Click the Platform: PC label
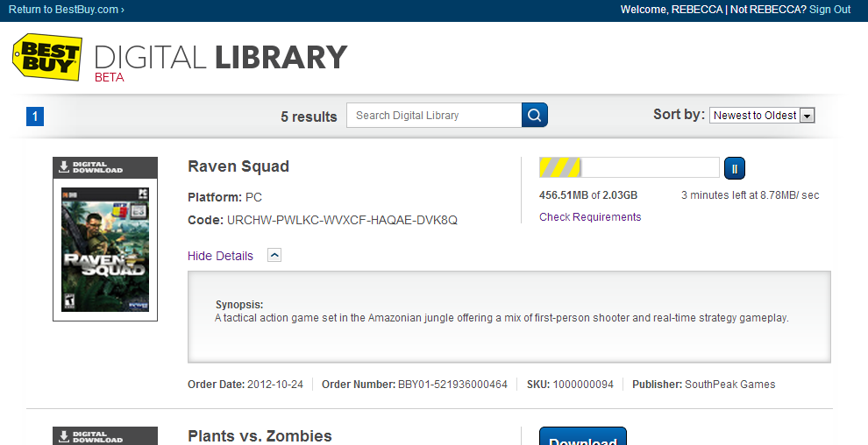868x445 pixels. point(224,197)
